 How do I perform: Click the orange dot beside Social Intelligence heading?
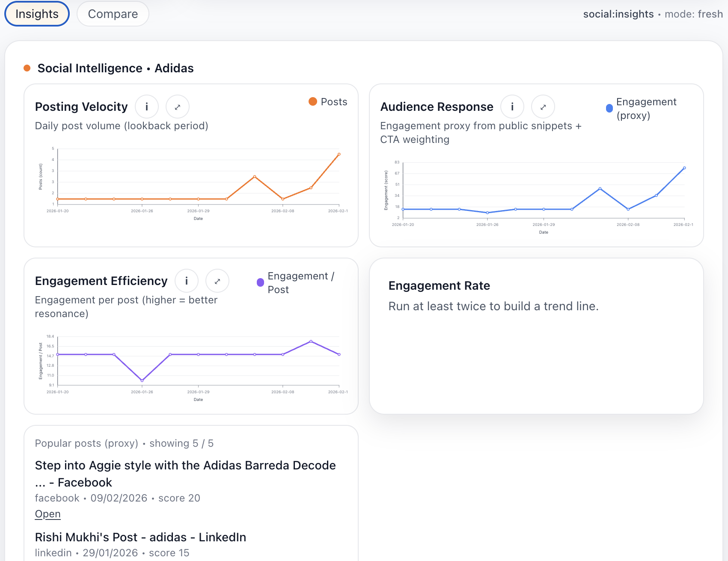pos(27,68)
